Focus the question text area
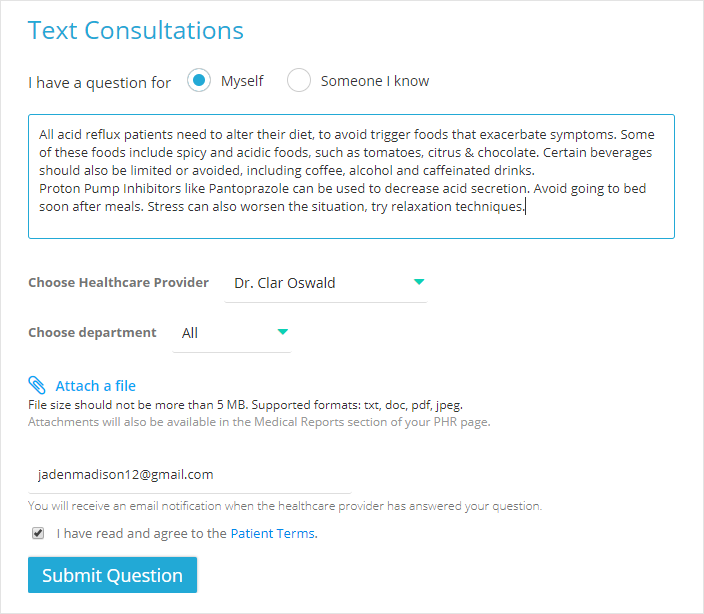This screenshot has height=614, width=704. tap(351, 176)
